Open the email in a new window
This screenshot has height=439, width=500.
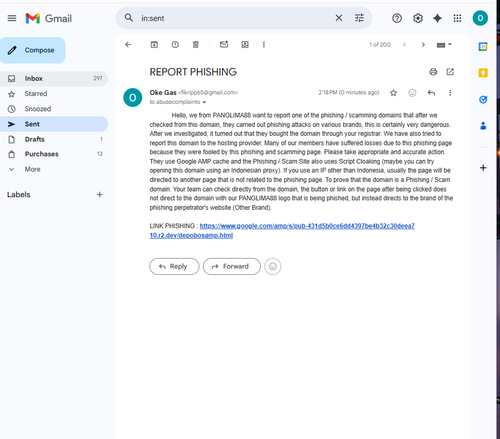[450, 72]
